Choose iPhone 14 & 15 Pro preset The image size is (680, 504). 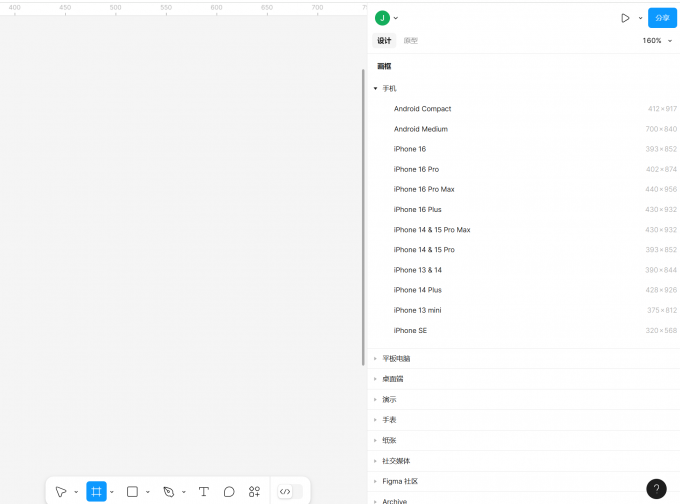[x=523, y=249]
